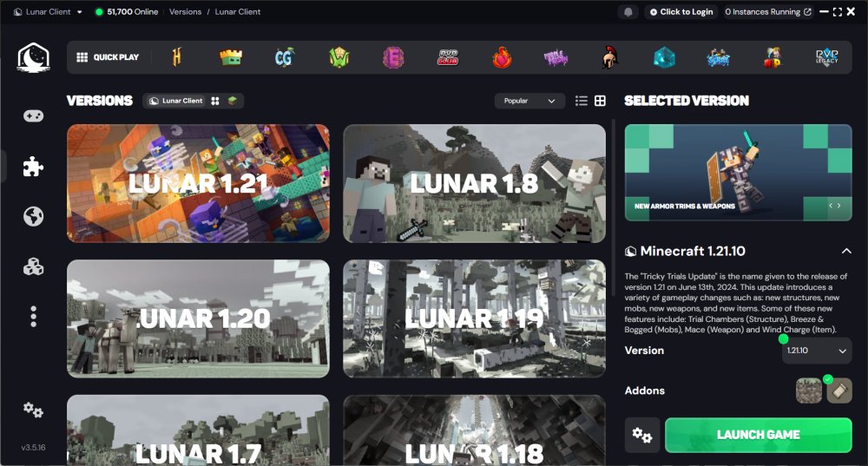Select the CG server icon
868x466 pixels.
coord(285,57)
